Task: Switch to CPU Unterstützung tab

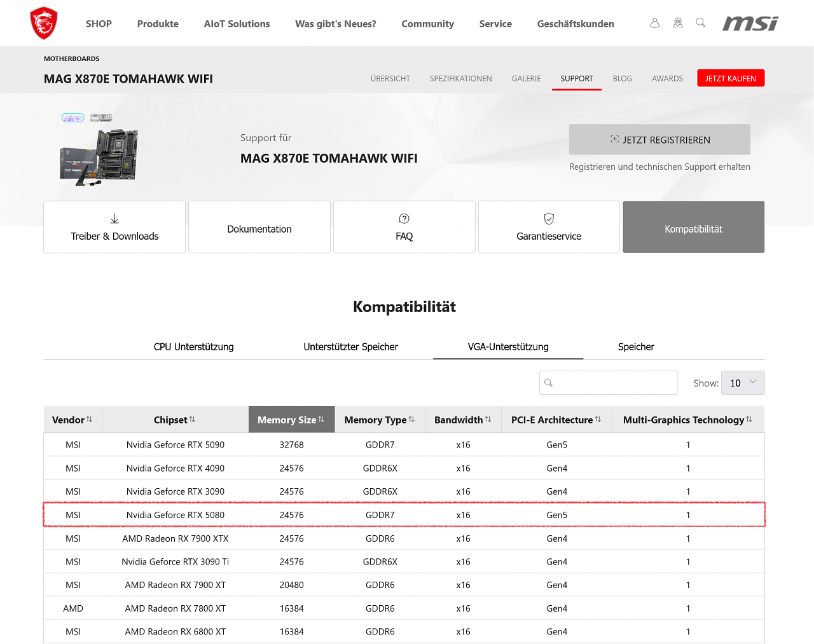Action: point(194,346)
